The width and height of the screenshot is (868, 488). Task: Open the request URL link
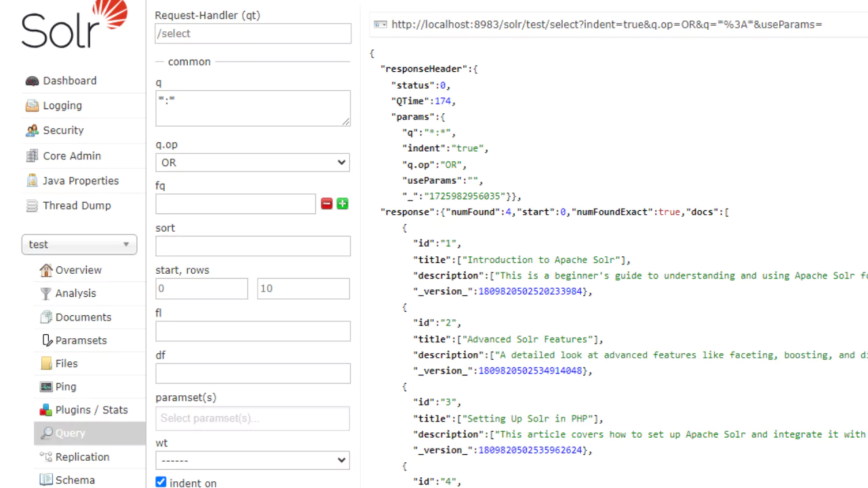[607, 24]
